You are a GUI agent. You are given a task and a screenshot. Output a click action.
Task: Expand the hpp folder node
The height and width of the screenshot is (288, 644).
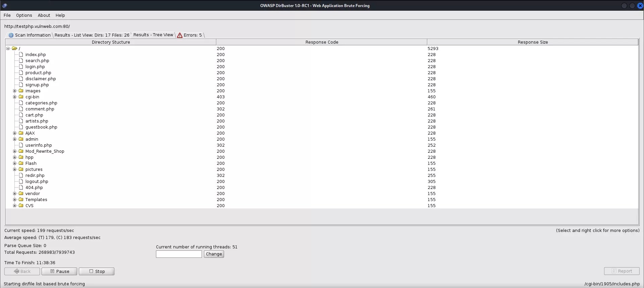click(x=14, y=157)
